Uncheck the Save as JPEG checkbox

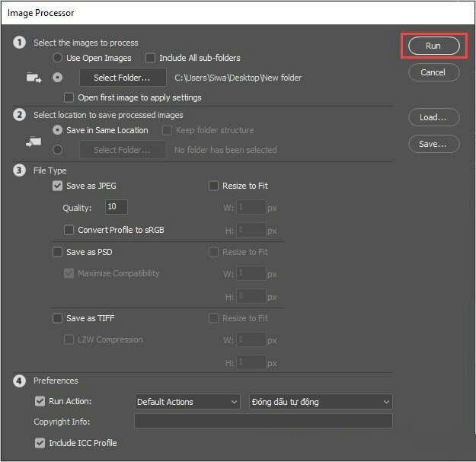click(x=57, y=186)
